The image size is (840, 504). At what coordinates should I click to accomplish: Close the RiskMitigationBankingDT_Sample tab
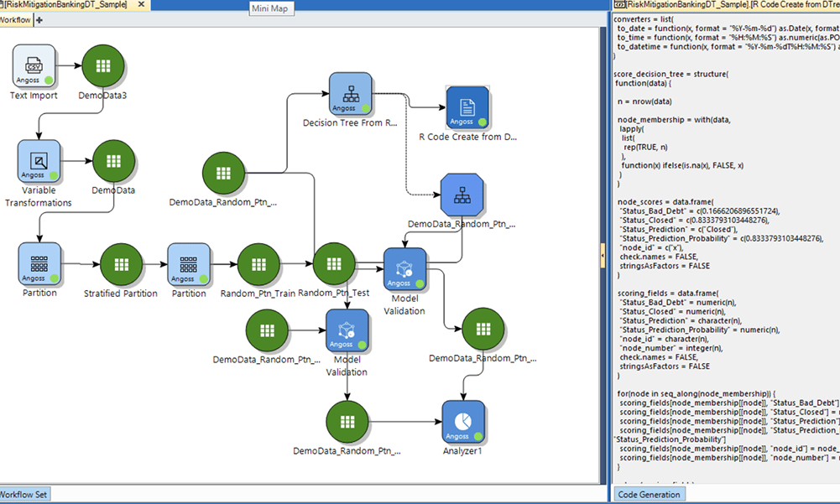point(142,4)
